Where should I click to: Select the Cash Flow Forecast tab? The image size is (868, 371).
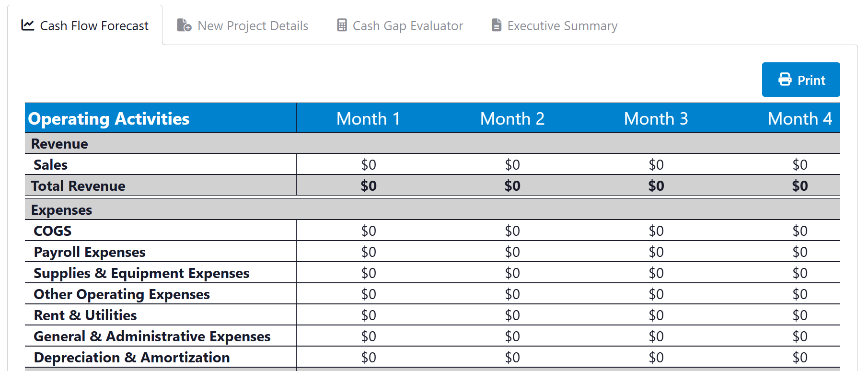94,26
